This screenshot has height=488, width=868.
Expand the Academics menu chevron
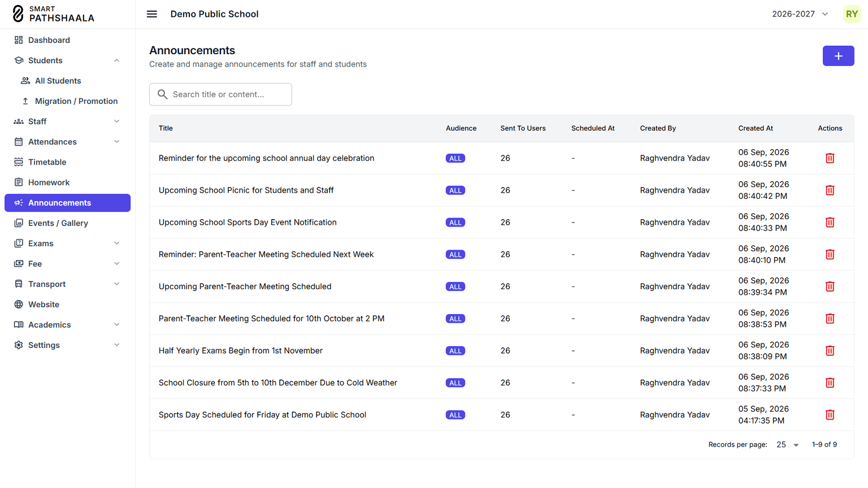tap(117, 325)
